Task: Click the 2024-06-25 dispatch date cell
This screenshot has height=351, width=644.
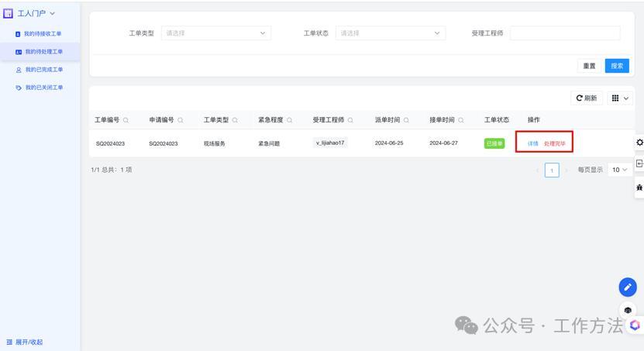Action: point(389,143)
